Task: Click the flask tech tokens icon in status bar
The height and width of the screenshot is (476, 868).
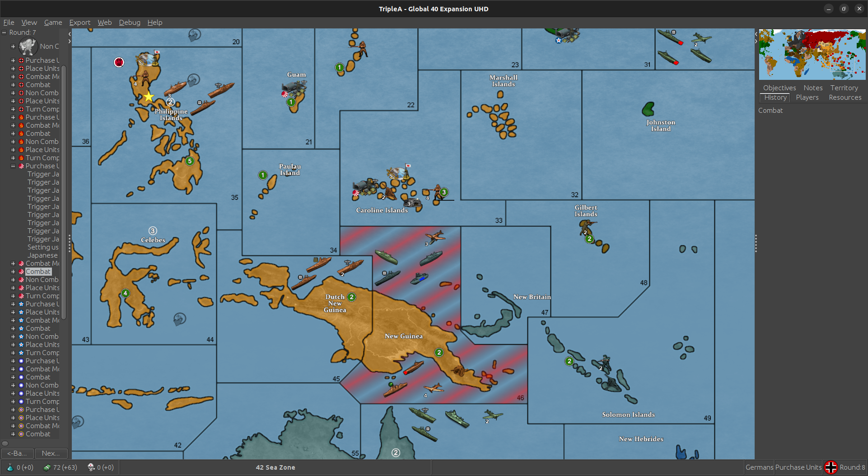Action: (10, 467)
